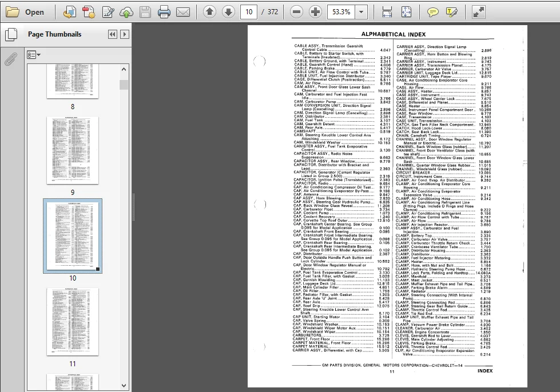Send file by email envelope icon
560x392 pixels.
pyautogui.click(x=183, y=12)
